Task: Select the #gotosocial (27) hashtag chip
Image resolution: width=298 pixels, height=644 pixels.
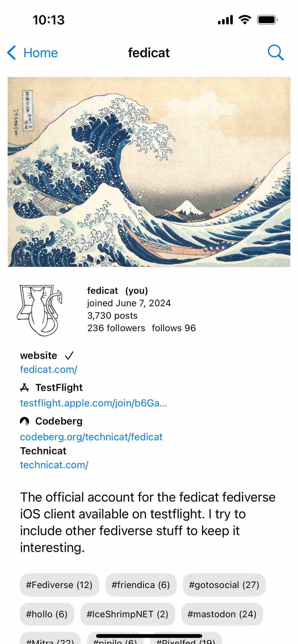Action: point(224,585)
